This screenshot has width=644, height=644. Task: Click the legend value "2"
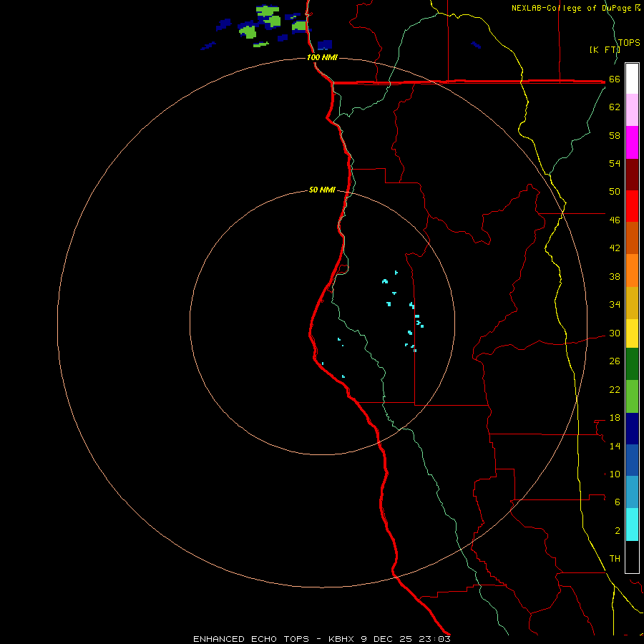coord(618,531)
